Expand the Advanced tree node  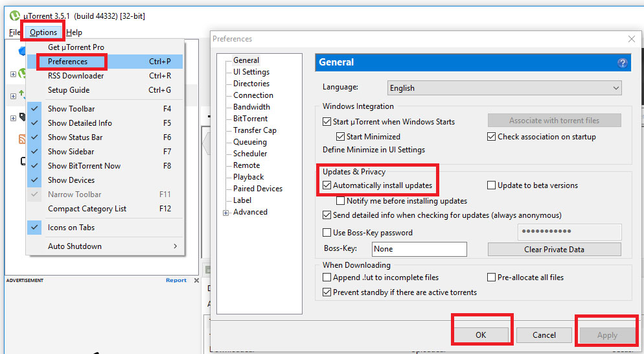[226, 213]
